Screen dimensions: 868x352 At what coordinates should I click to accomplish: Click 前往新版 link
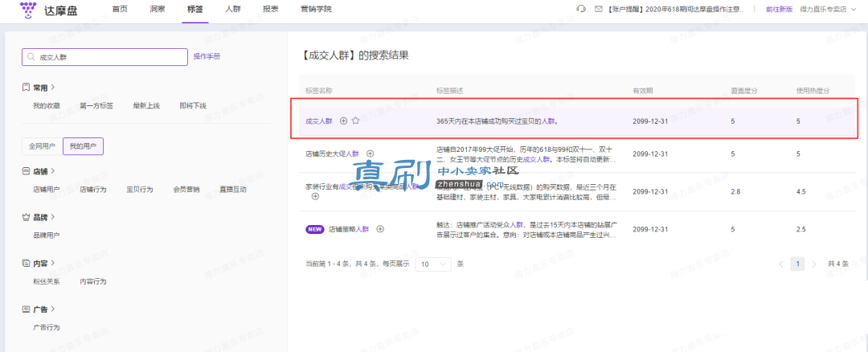pos(779,9)
